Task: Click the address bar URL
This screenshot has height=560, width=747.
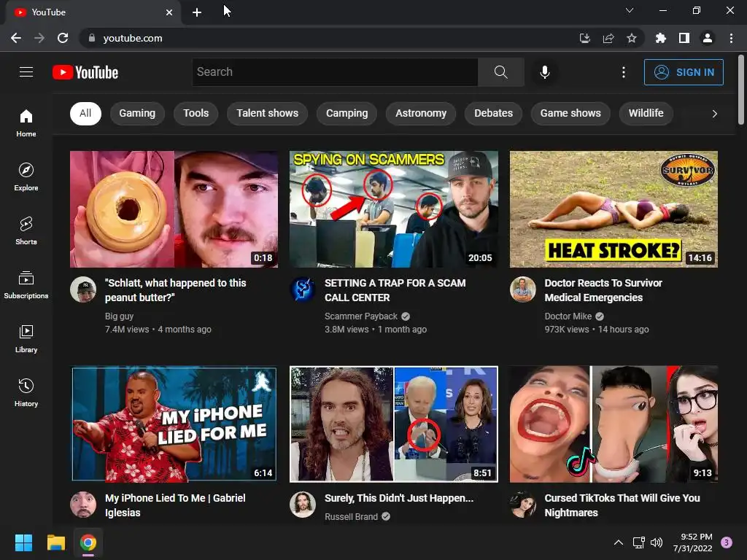Action: click(133, 38)
